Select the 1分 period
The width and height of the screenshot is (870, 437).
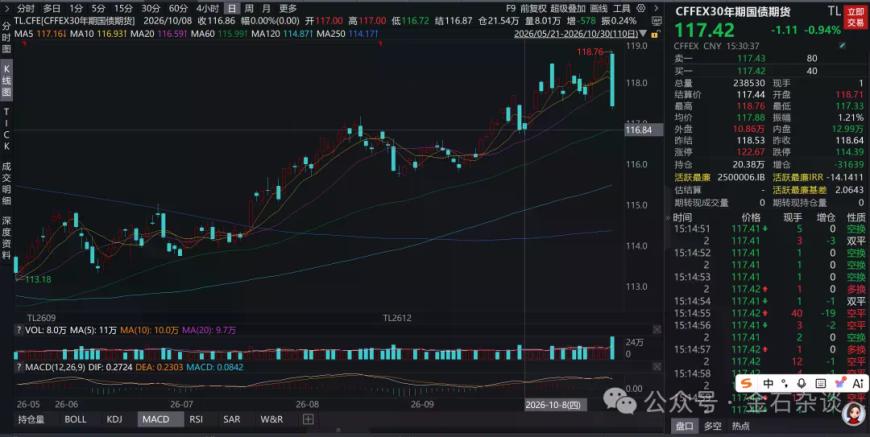click(x=76, y=8)
